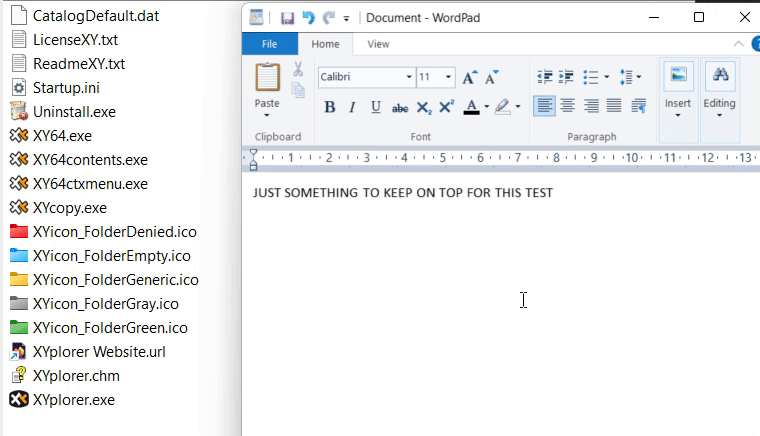Apply subscript formatting
Viewport: 760px width, 436px height.
424,107
